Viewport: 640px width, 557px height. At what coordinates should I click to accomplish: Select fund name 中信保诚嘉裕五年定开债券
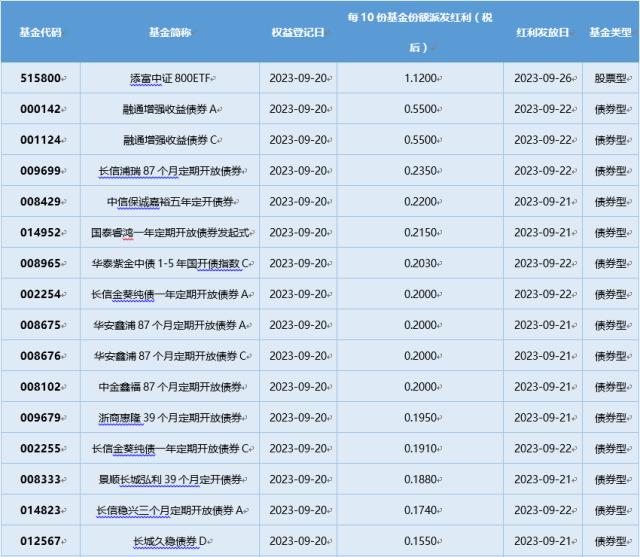(170, 202)
